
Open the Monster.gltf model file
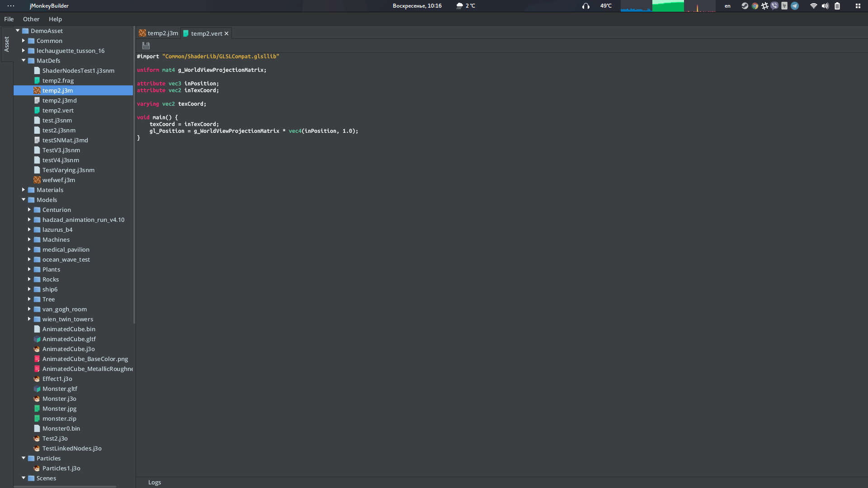tap(60, 389)
